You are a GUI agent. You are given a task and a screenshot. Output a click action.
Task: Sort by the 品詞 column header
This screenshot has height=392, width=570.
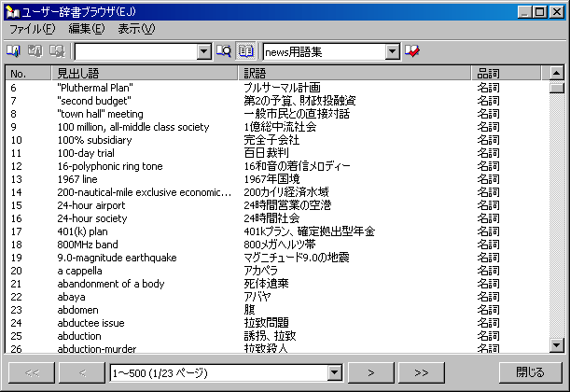click(x=506, y=73)
